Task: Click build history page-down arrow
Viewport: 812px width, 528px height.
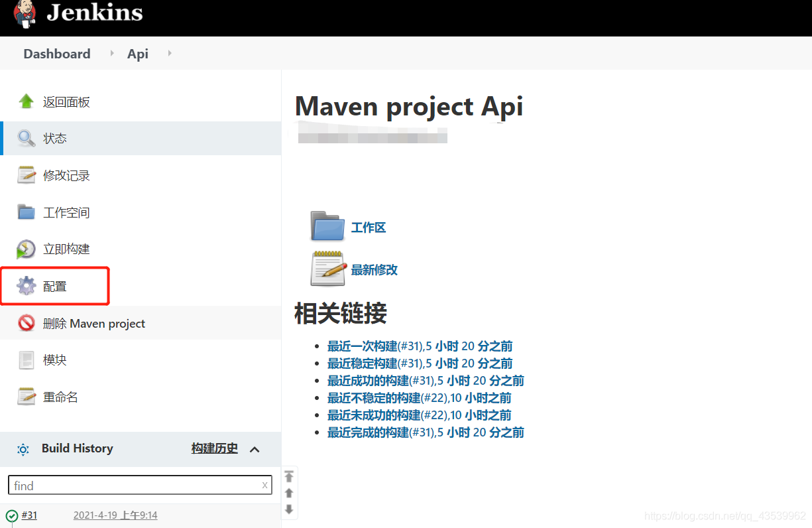Action: (289, 509)
